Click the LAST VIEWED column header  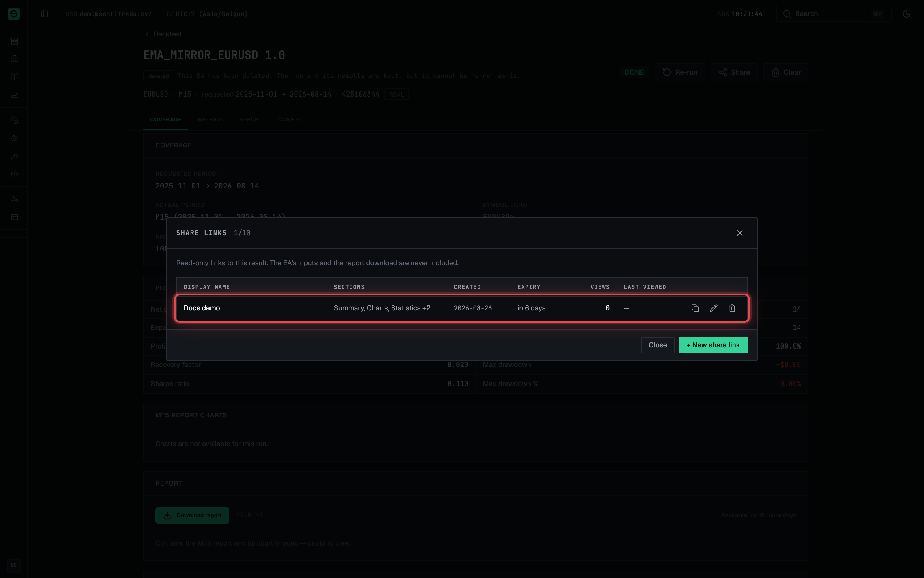(x=644, y=287)
